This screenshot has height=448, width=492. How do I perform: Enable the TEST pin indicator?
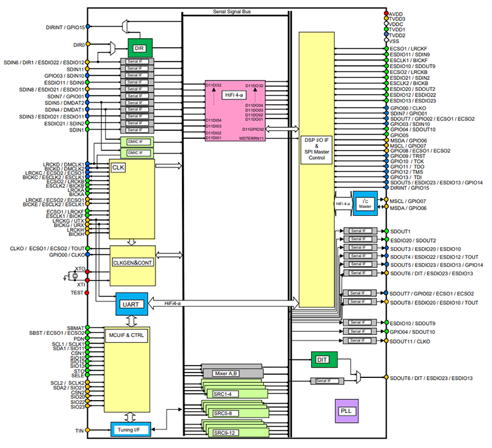coord(87,292)
